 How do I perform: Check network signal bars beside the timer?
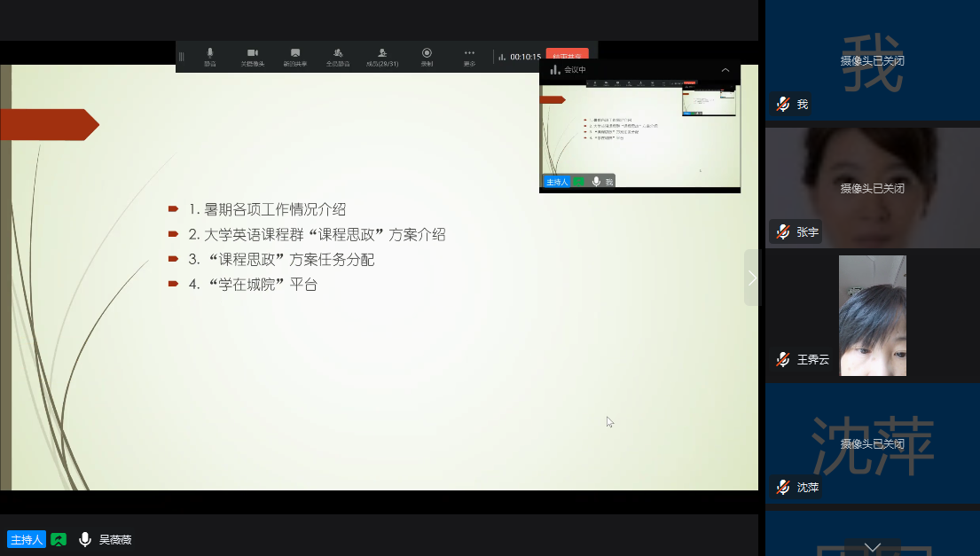tap(502, 57)
